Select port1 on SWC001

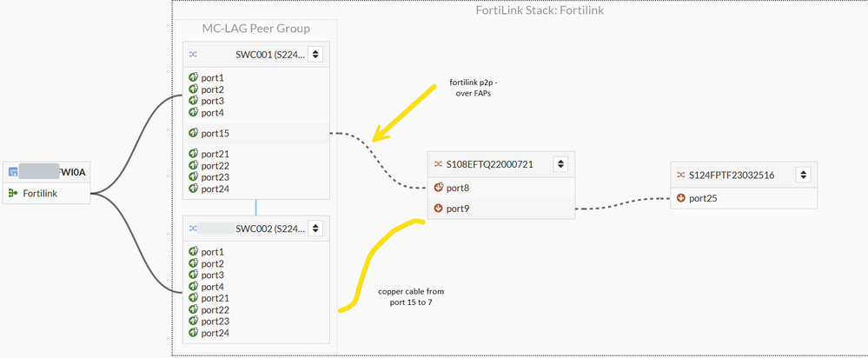[212, 77]
